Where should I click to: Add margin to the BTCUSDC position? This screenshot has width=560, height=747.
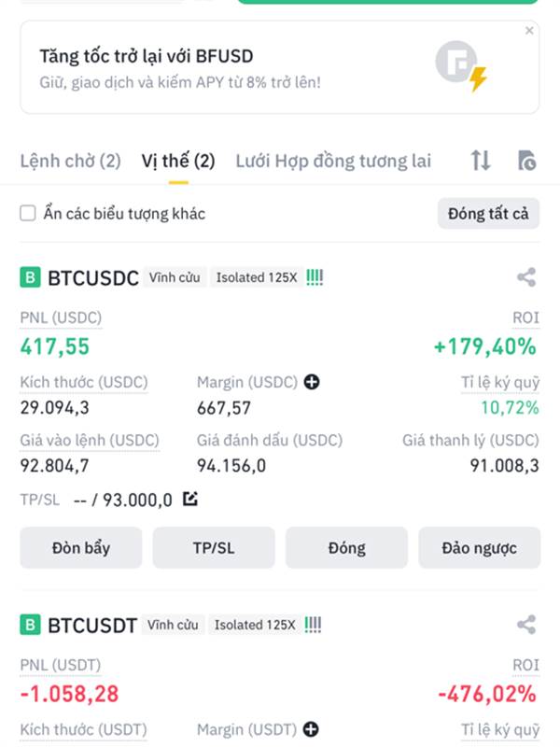[x=312, y=382]
